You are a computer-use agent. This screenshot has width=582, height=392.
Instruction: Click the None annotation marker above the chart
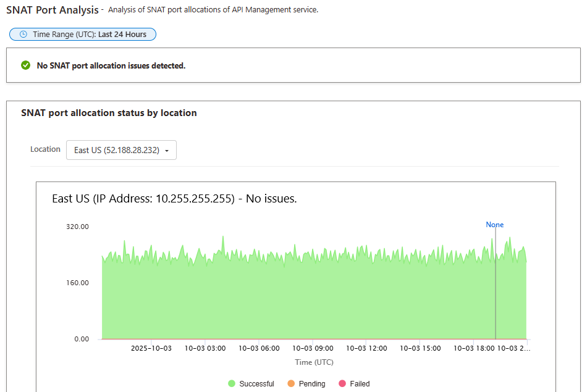click(494, 225)
